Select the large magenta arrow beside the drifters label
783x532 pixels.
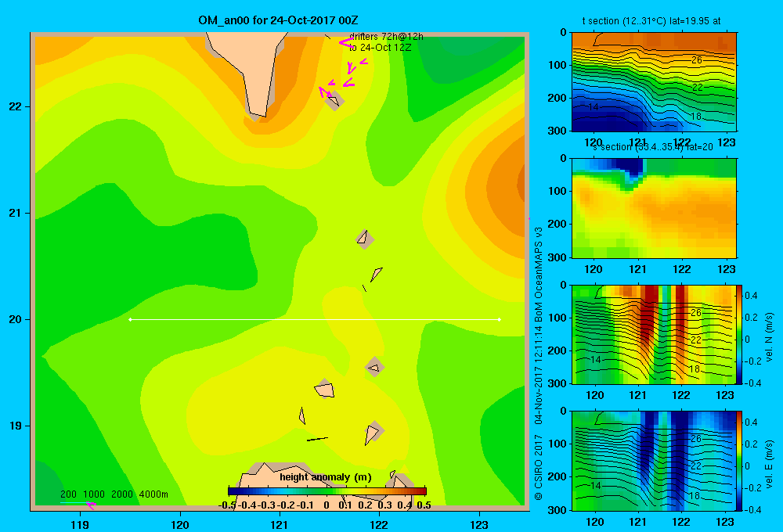point(346,43)
